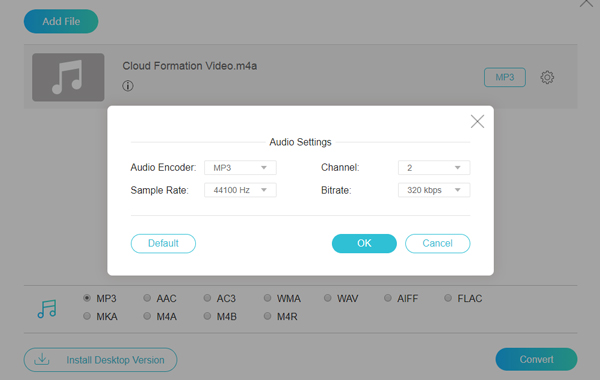Screen dimensions: 600x380
Task: Click the Audio Settings heading text
Action: pyautogui.click(x=300, y=142)
